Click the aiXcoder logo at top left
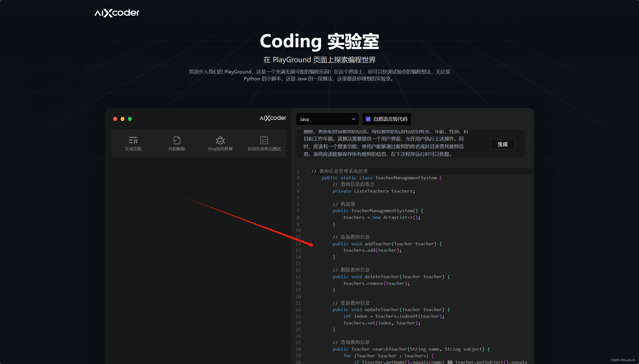This screenshot has width=639, height=364. [117, 13]
